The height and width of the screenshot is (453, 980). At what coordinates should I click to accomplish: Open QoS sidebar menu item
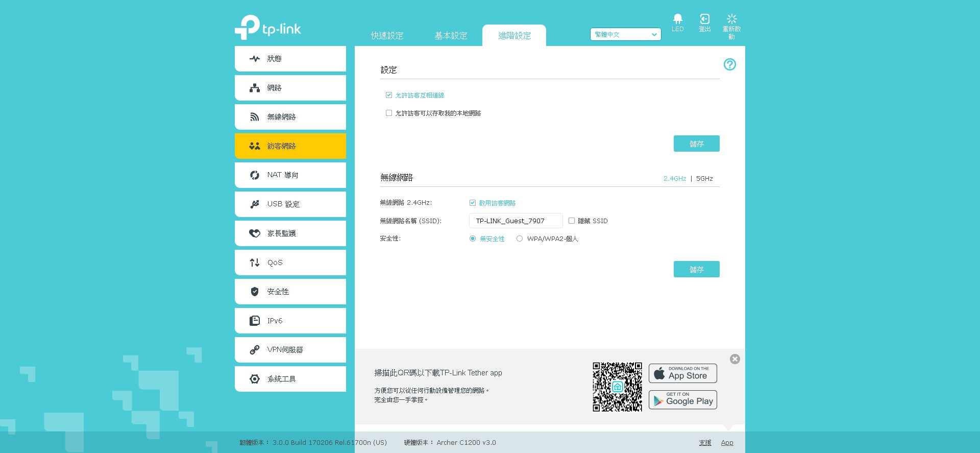point(290,263)
